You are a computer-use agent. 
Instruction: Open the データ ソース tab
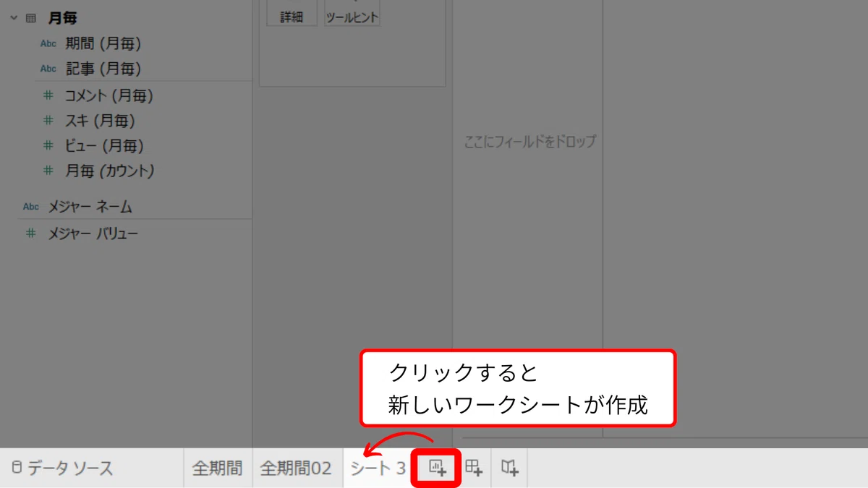click(x=63, y=468)
